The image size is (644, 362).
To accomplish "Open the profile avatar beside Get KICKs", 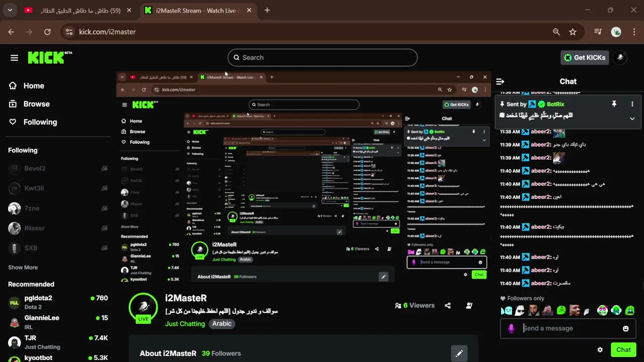I will click(620, 57).
